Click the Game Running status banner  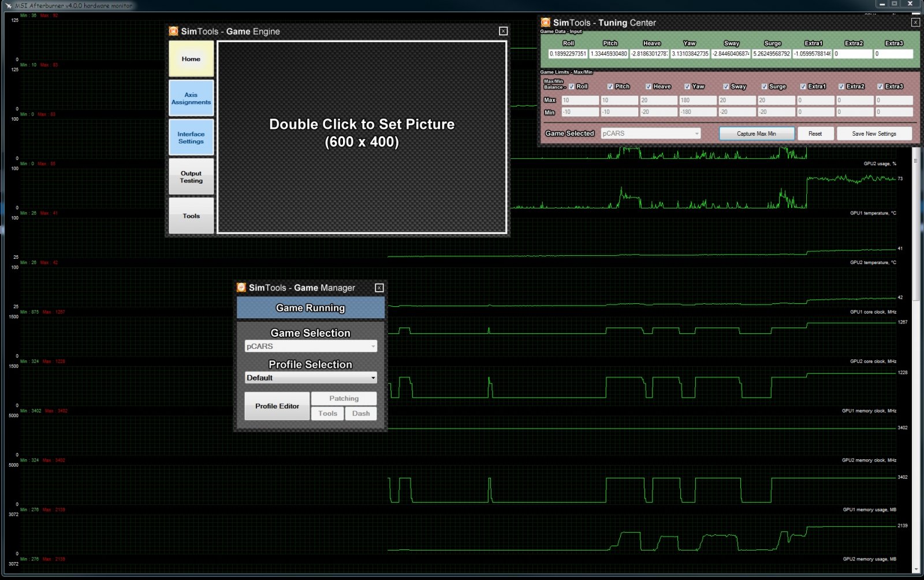point(311,308)
